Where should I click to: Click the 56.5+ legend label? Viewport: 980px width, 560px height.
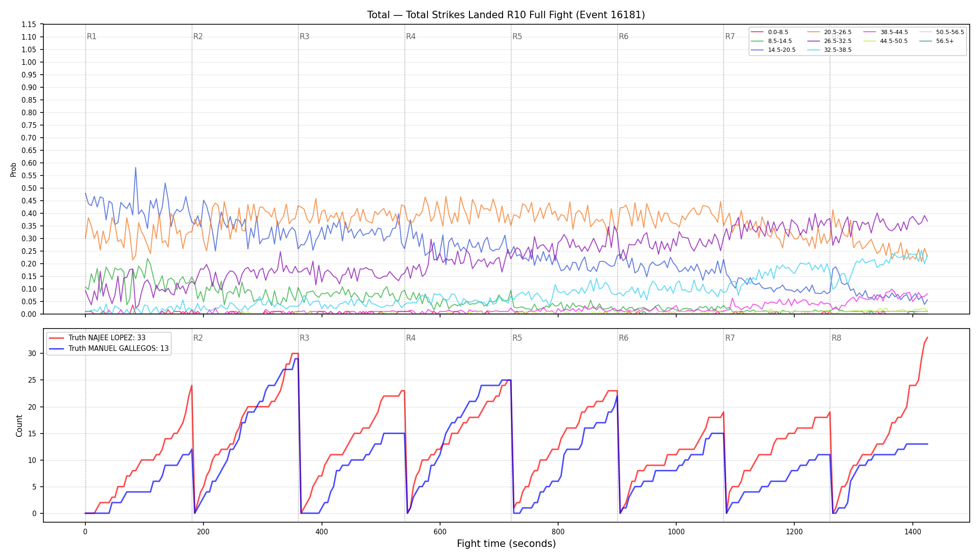click(x=945, y=41)
